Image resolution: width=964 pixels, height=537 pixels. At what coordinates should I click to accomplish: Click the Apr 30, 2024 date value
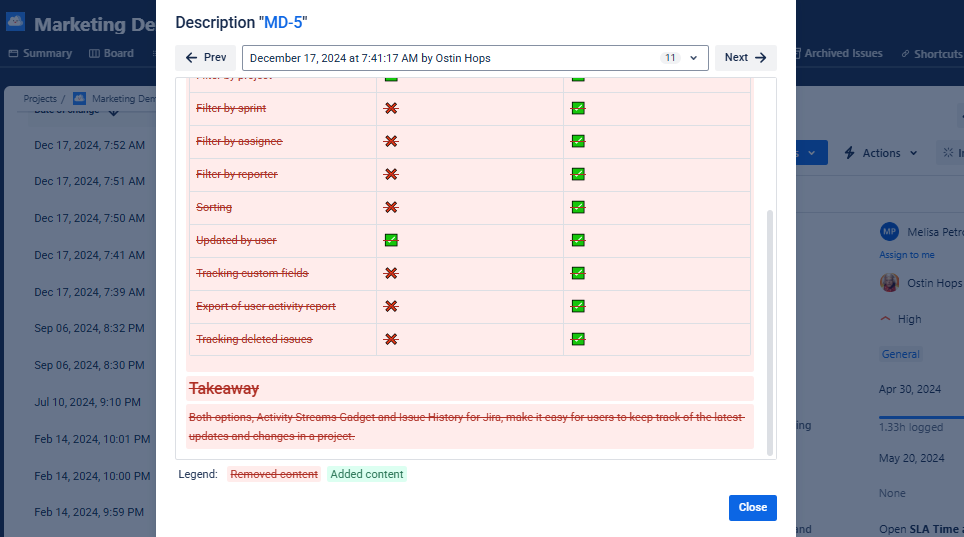click(x=910, y=389)
